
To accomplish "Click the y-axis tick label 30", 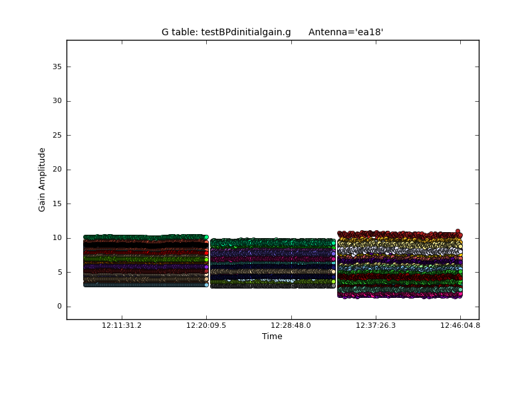I will point(57,101).
